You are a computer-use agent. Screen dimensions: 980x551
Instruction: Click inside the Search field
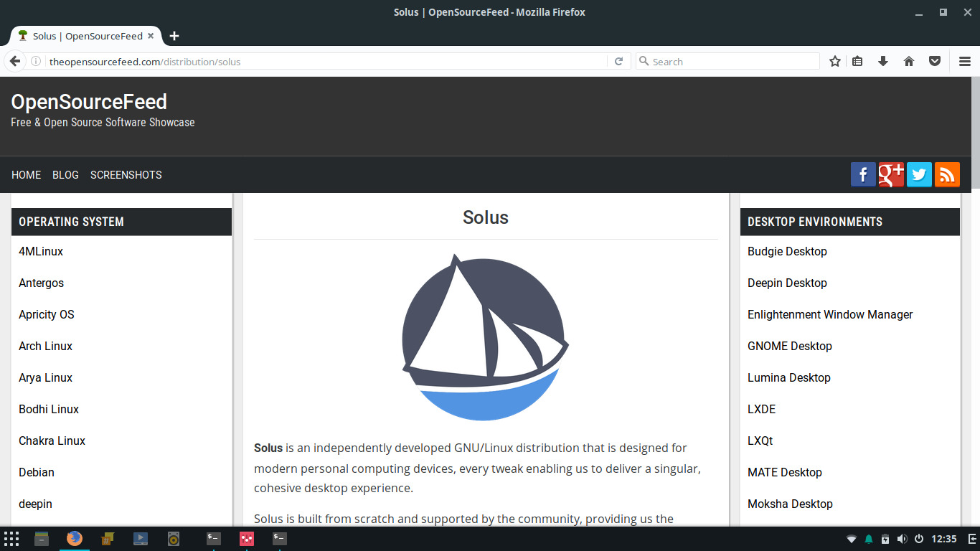[725, 61]
